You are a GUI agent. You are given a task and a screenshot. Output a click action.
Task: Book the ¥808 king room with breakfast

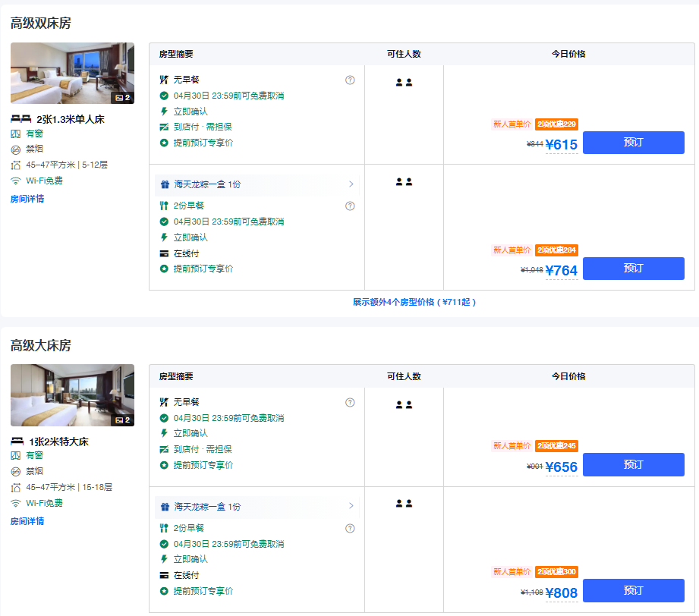point(633,591)
